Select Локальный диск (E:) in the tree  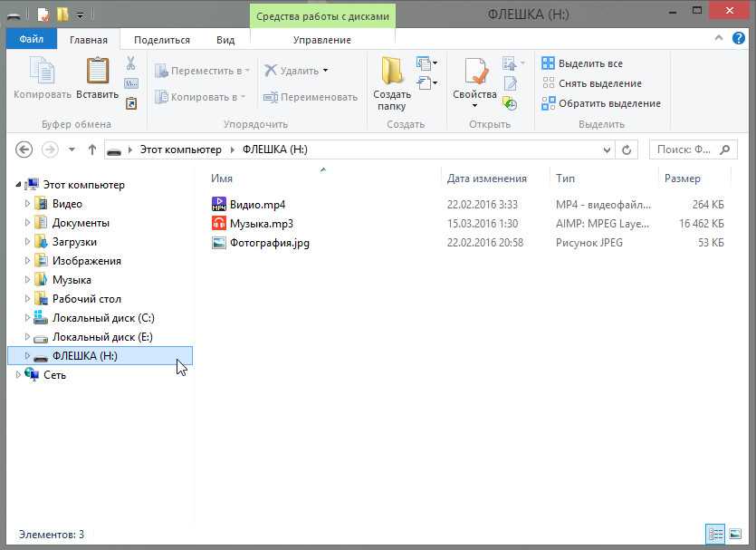pyautogui.click(x=102, y=337)
